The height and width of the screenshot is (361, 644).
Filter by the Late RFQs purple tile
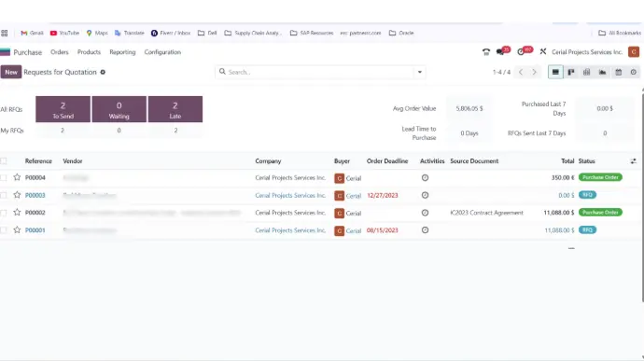175,109
